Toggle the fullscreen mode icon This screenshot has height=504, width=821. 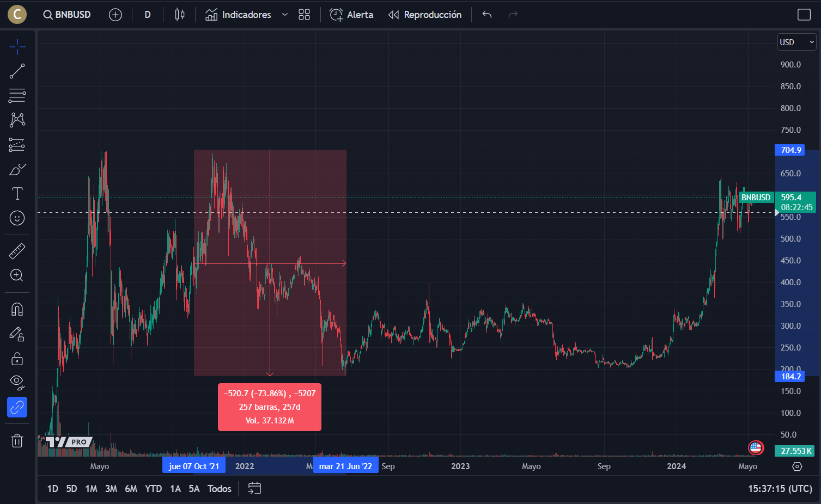point(804,15)
